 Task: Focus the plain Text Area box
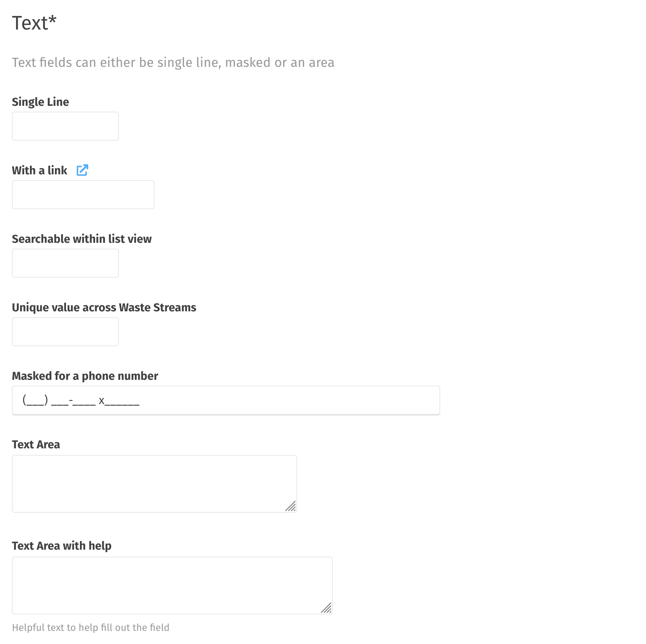point(155,484)
